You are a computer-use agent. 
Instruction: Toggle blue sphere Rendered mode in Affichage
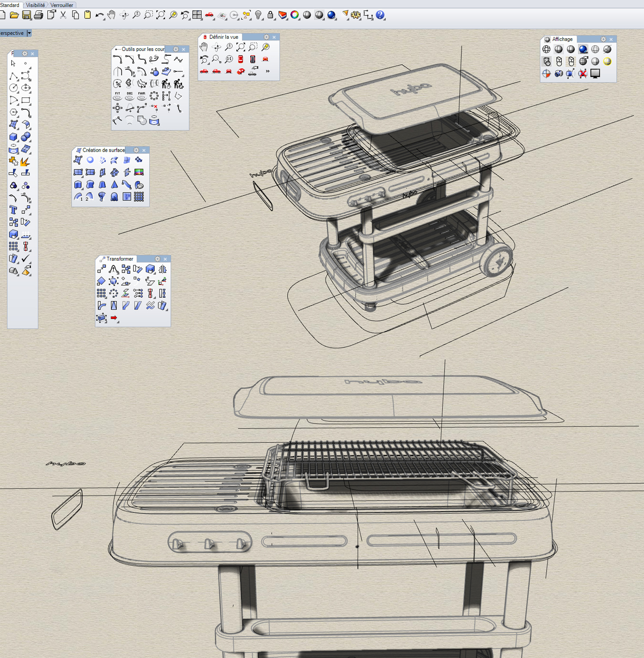click(x=583, y=49)
